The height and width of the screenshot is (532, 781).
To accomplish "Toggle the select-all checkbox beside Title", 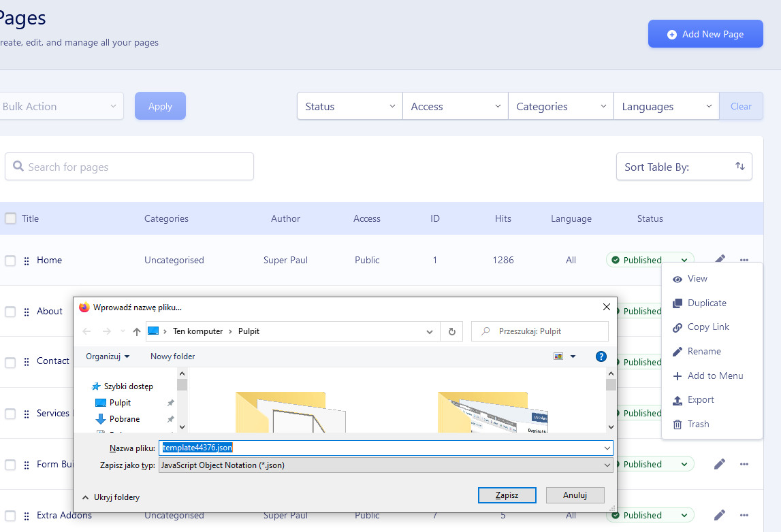I will pyautogui.click(x=10, y=218).
